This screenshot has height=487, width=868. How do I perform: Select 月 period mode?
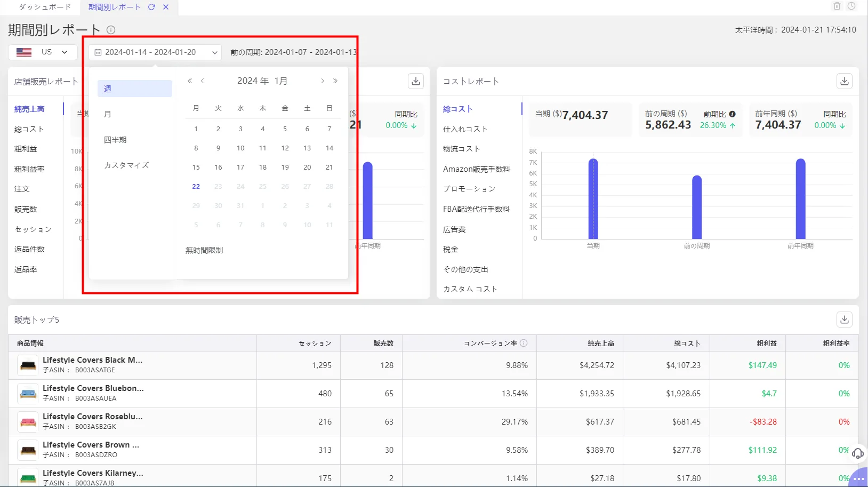(x=135, y=114)
